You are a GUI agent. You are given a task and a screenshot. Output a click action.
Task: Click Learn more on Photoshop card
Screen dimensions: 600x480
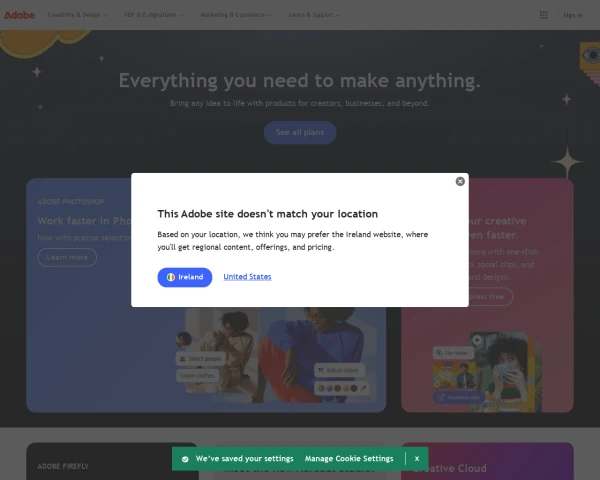(x=67, y=257)
